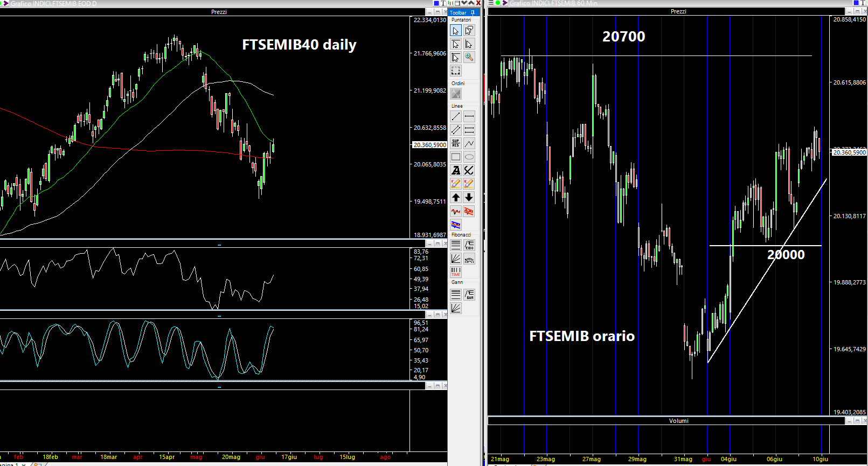Click the 22.334,0130 top price label
This screenshot has height=466, width=868.
(429, 20)
